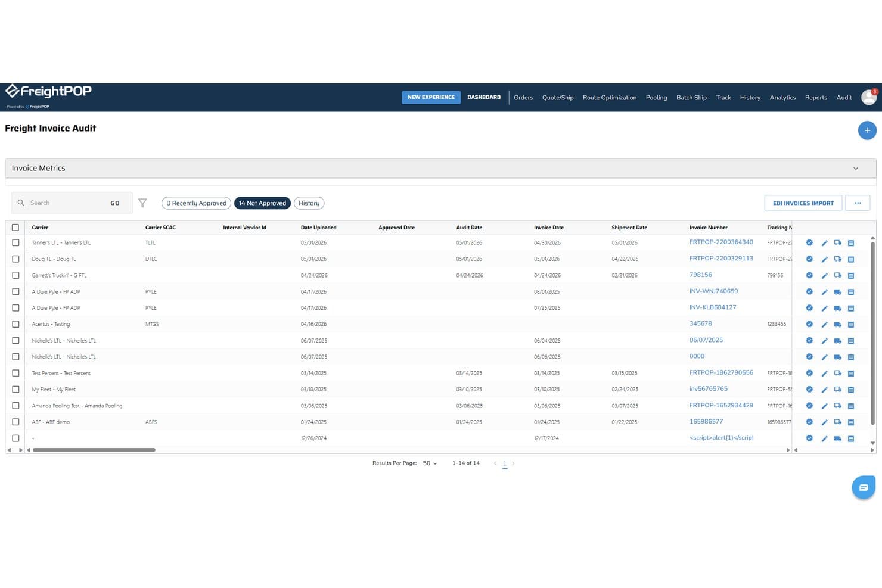The height and width of the screenshot is (588, 882).
Task: Check the Tanner's LTL row checkbox
Action: point(15,242)
